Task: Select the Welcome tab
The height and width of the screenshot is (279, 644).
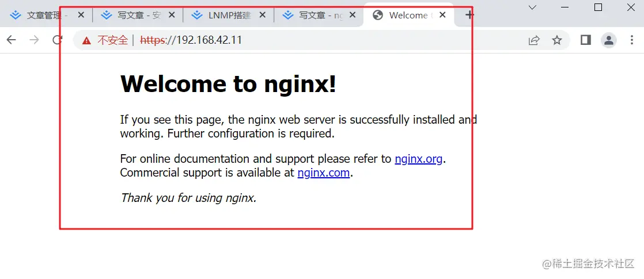Action: (408, 16)
